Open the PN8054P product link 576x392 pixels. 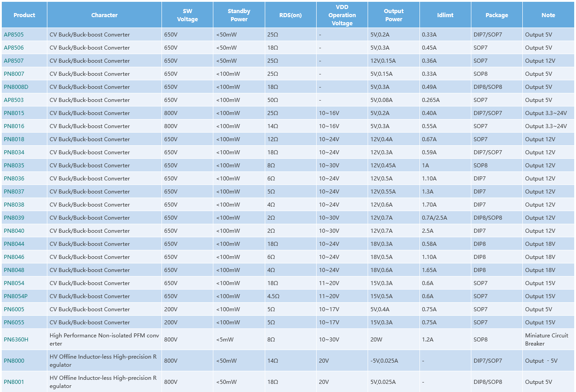(x=16, y=296)
